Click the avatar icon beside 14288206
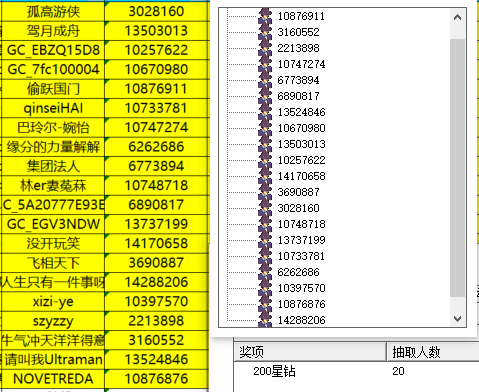 coord(265,319)
